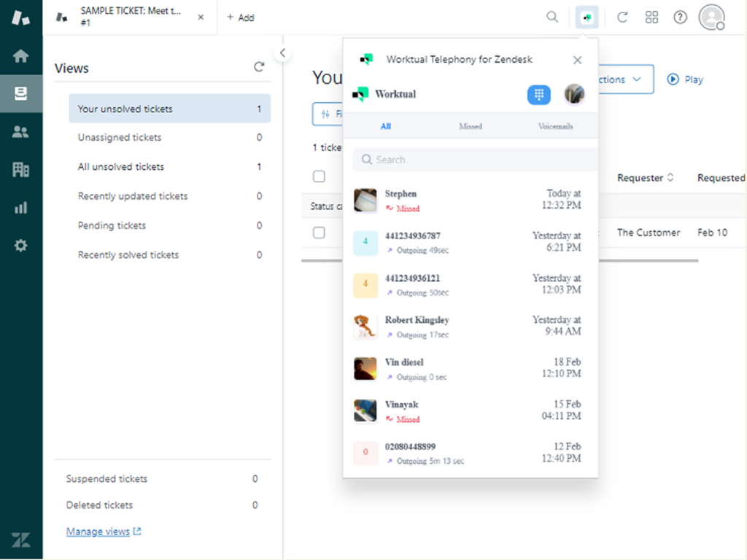Open the Worktual dial pad

(538, 94)
